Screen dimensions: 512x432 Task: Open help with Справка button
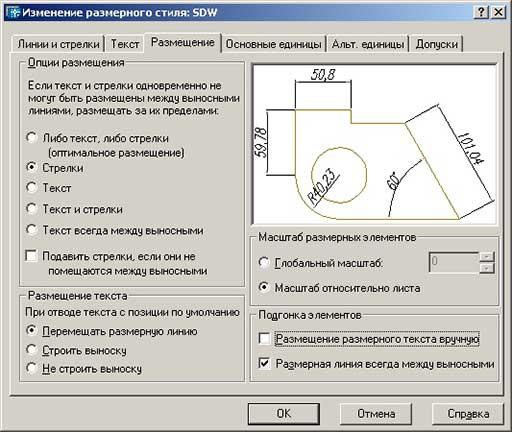(468, 414)
